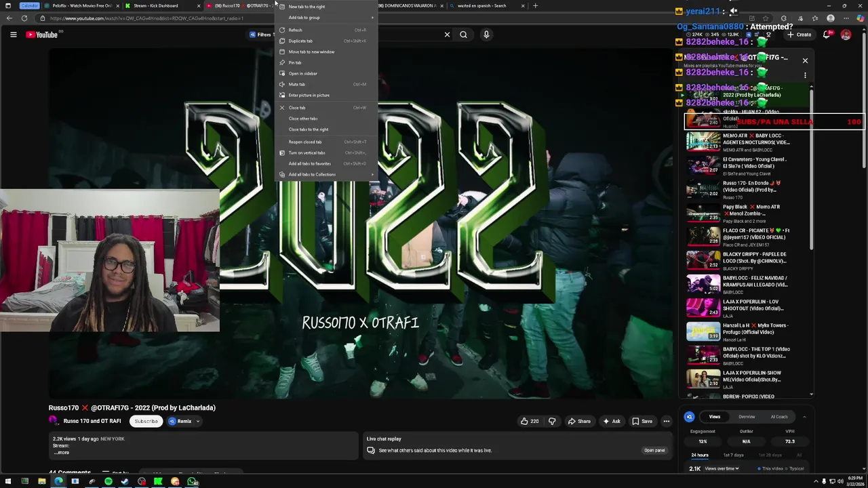Close the mix playlist panel

[805, 61]
